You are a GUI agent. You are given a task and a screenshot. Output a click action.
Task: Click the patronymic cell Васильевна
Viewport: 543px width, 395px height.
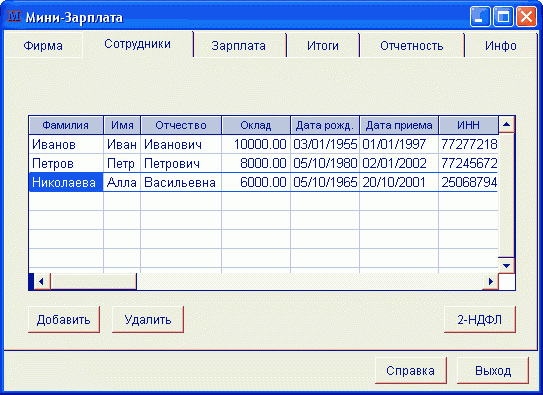click(x=181, y=182)
